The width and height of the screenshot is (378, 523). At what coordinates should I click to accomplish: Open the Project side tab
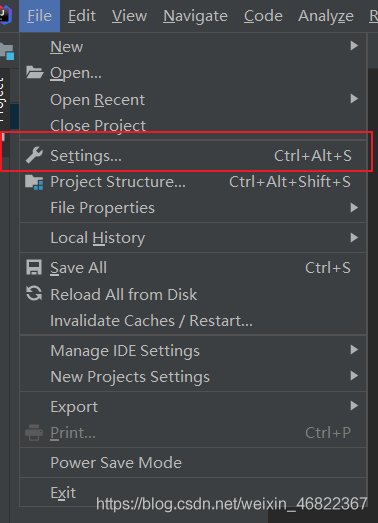point(3,99)
